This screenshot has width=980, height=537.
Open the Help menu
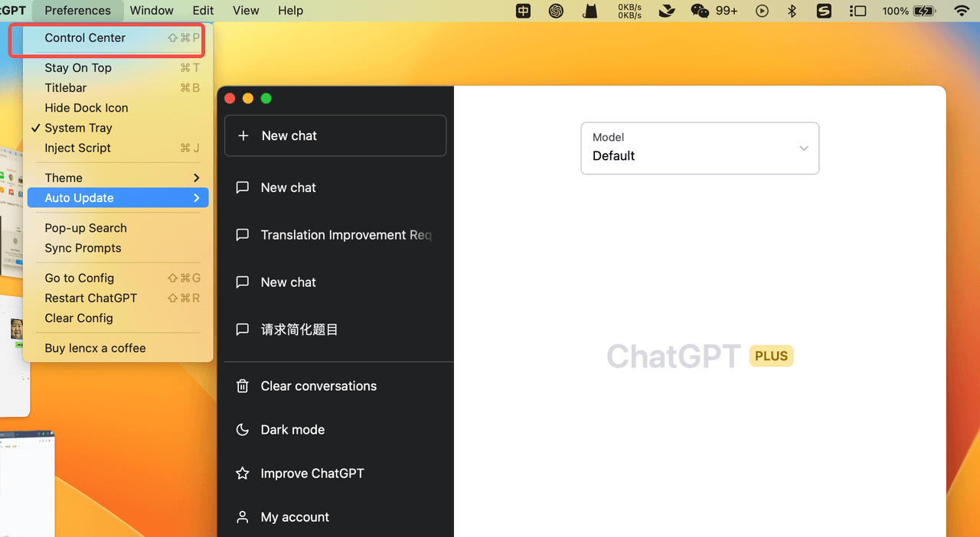pyautogui.click(x=290, y=11)
